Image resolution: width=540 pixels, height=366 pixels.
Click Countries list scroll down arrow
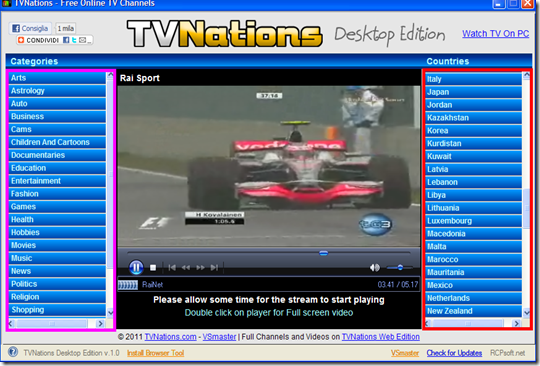pyautogui.click(x=527, y=313)
